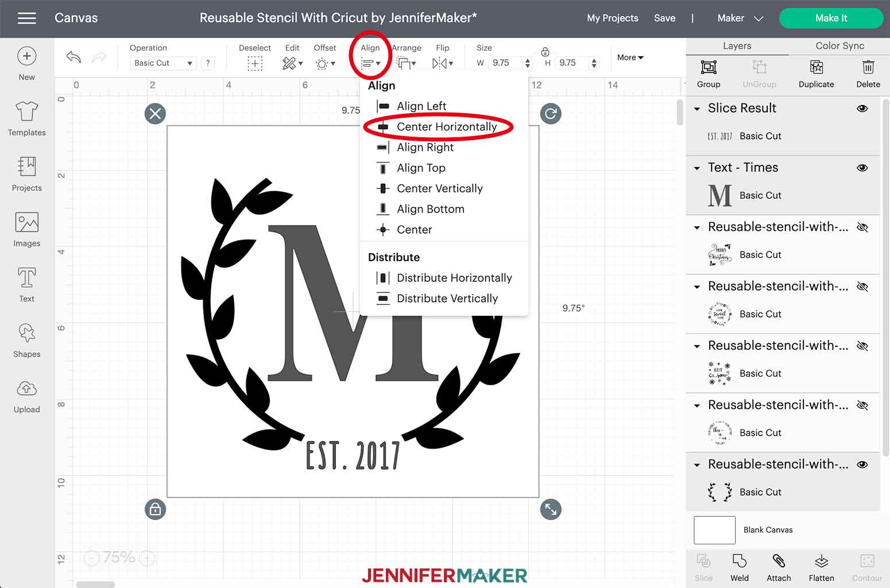
Task: Open the Shapes panel
Action: click(x=26, y=341)
